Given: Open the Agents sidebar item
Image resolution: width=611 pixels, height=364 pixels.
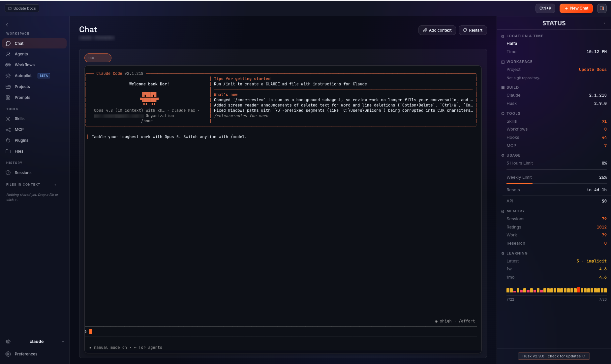Looking at the screenshot, I should click(34, 54).
